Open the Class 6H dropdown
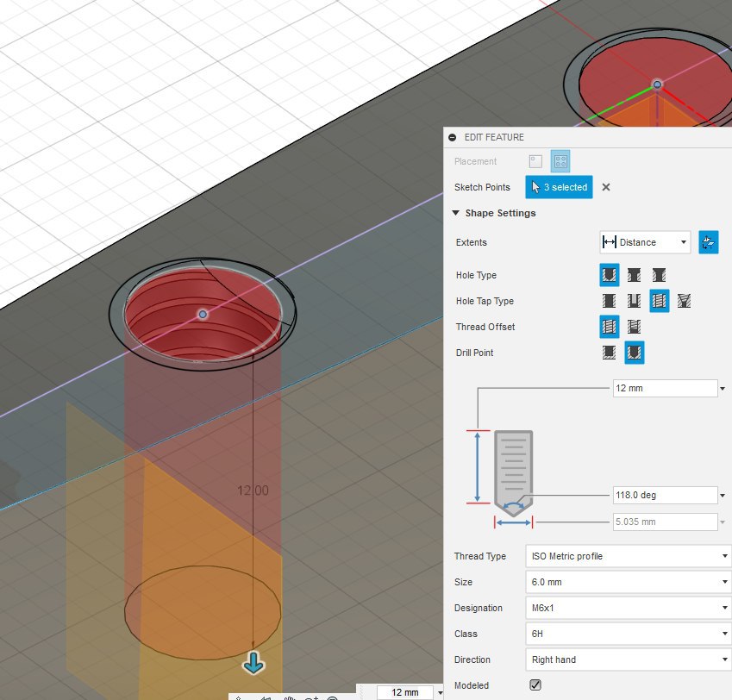The height and width of the screenshot is (700, 732). 629,634
